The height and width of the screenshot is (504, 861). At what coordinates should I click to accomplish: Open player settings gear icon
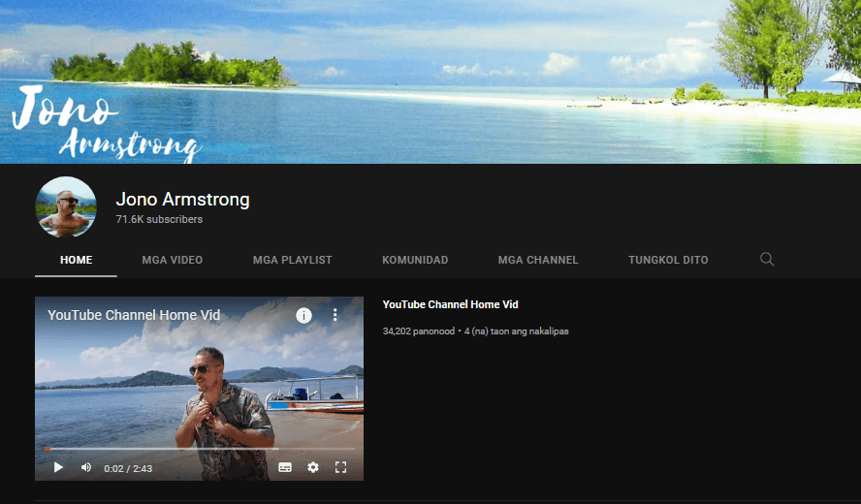click(x=313, y=467)
